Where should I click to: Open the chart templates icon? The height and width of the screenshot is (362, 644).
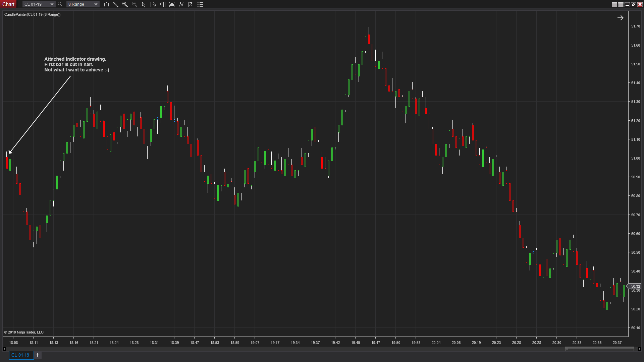coord(191,4)
